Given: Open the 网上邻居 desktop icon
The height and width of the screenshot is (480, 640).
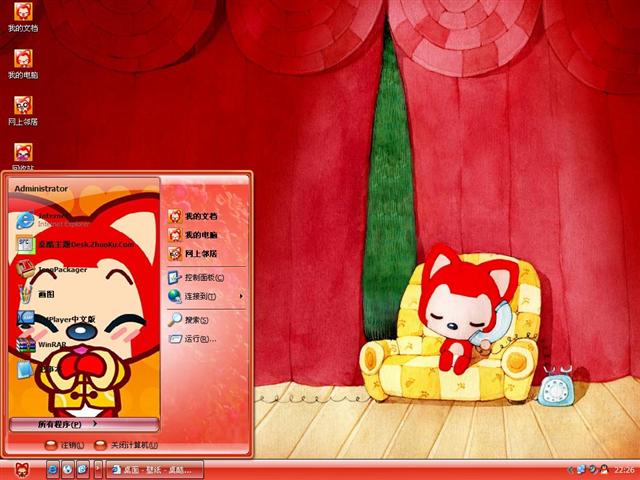Looking at the screenshot, I should [23, 111].
